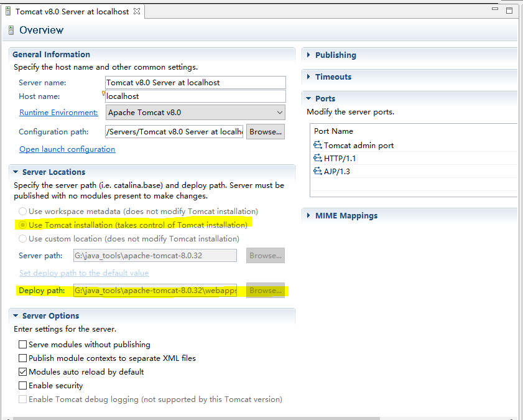
Task: Click Open launch configuration link
Action: 67,149
